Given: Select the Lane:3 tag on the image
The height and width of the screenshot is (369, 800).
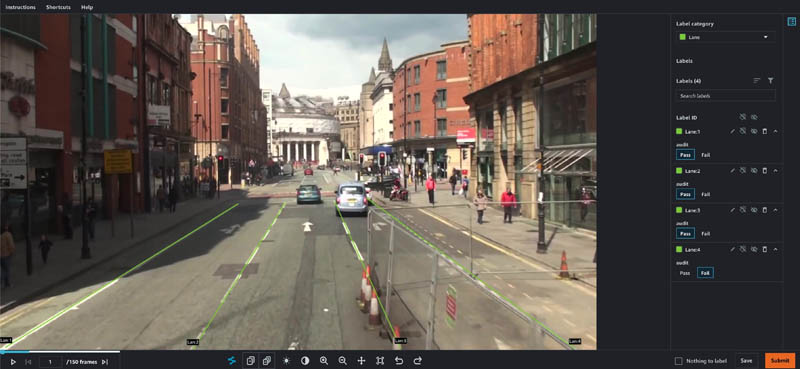Looking at the screenshot, I should pos(401,340).
